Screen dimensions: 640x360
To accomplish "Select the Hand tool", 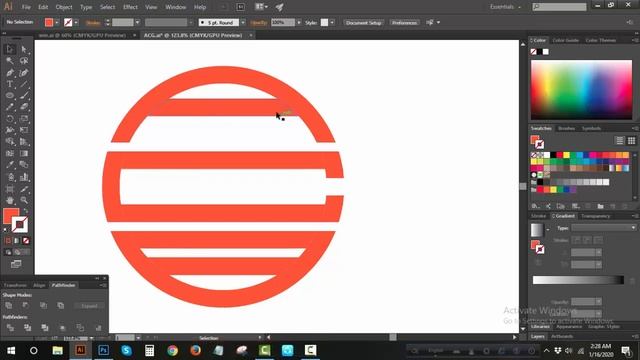I will 10,200.
